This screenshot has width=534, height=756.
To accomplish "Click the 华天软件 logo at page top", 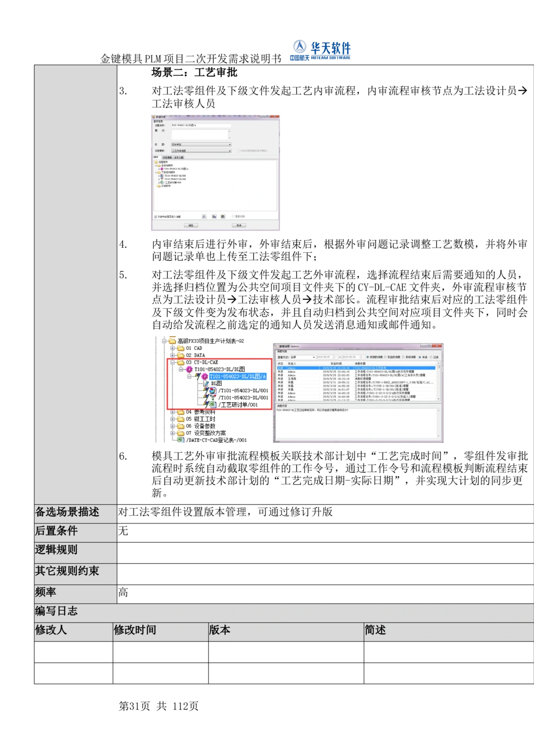I will point(321,51).
